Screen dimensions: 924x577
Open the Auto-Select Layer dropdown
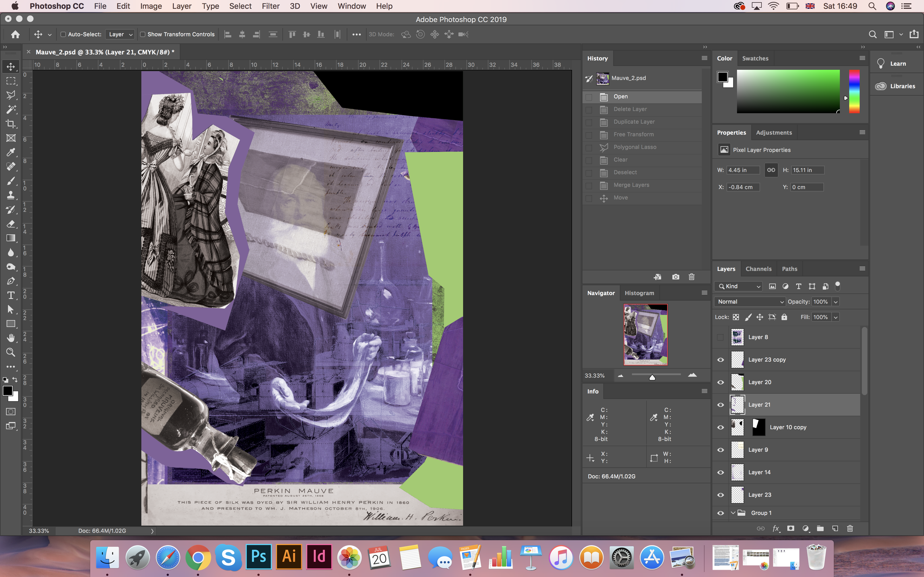click(x=120, y=34)
